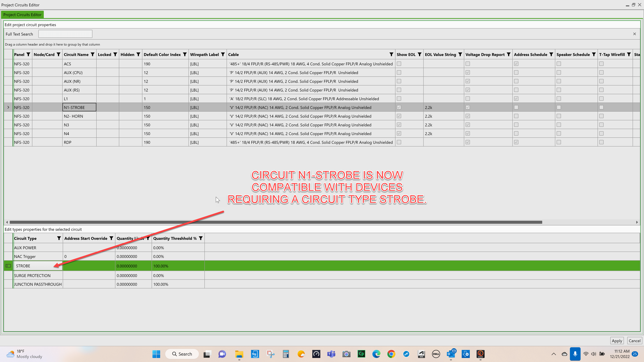Open the Cable column filter funnel
This screenshot has height=362, width=644.
[391, 54]
